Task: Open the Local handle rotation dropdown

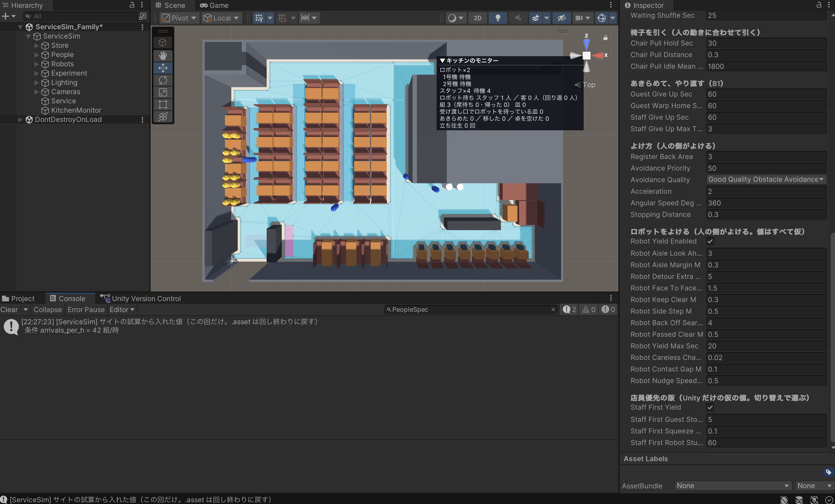Action: pyautogui.click(x=221, y=18)
